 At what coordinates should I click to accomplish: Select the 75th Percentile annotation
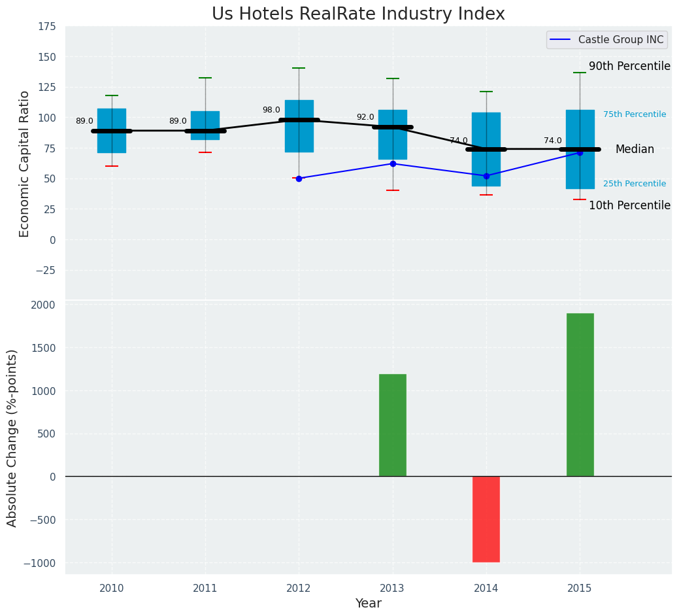click(634, 114)
